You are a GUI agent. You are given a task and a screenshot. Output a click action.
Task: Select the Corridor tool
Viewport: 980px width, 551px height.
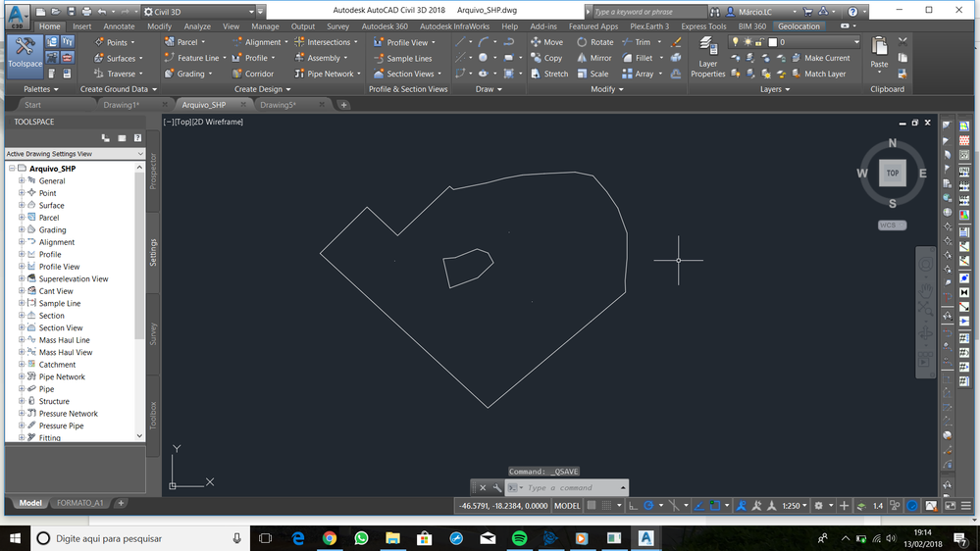click(x=252, y=74)
